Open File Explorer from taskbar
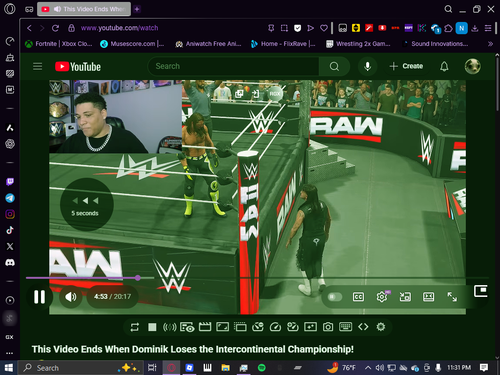This screenshot has width=500, height=375. [226, 368]
